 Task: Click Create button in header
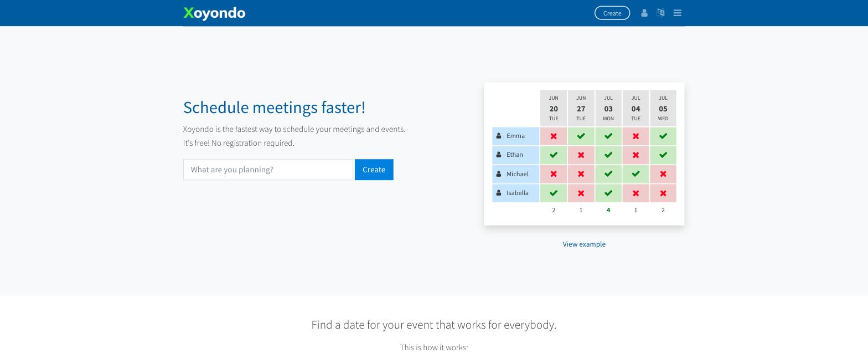point(612,13)
